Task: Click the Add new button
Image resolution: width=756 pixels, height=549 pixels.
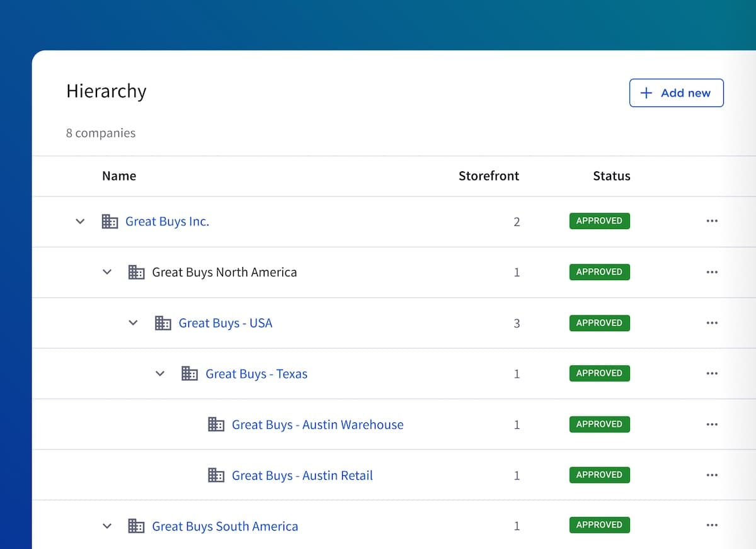Action: [676, 93]
